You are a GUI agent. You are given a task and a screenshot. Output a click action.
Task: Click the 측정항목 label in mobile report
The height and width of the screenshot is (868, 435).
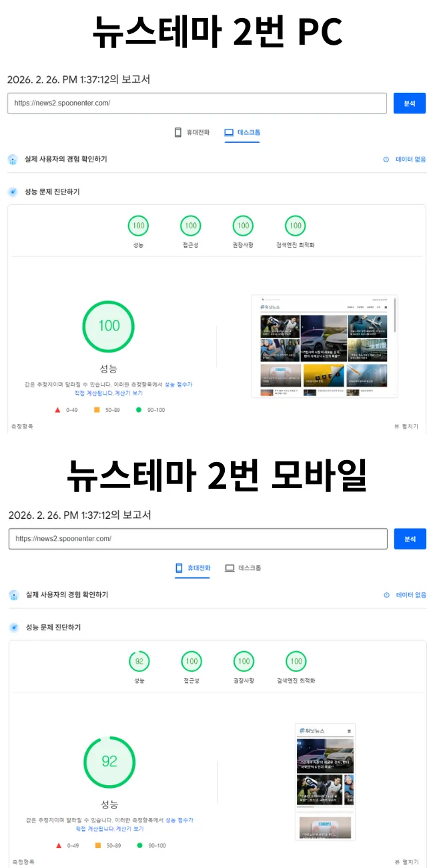pyautogui.click(x=23, y=862)
